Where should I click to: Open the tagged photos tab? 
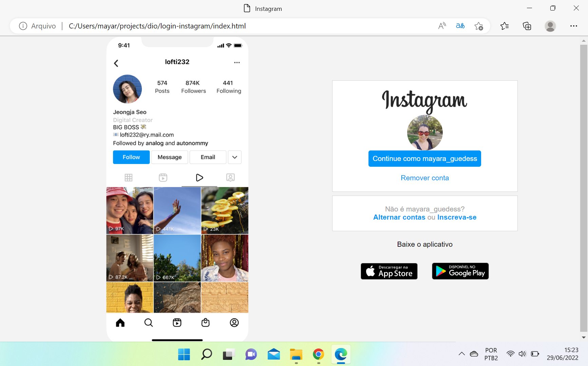pyautogui.click(x=230, y=177)
